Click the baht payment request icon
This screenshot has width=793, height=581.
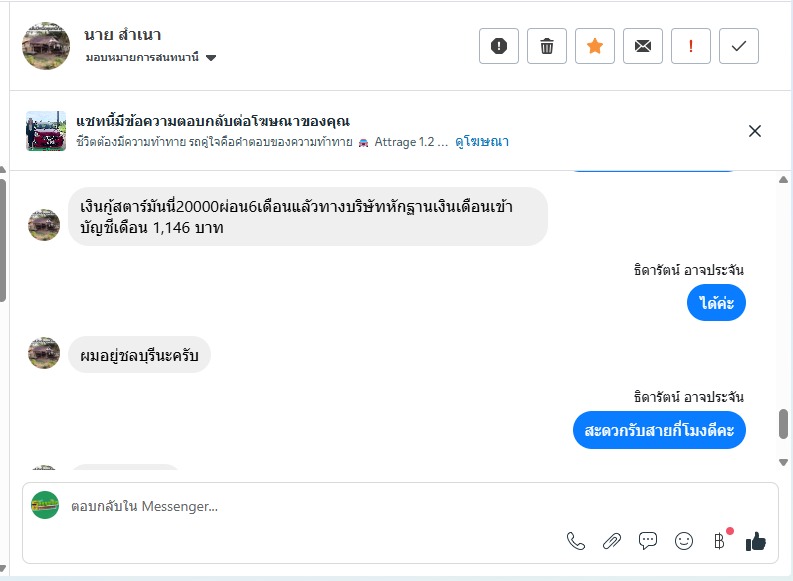point(719,541)
